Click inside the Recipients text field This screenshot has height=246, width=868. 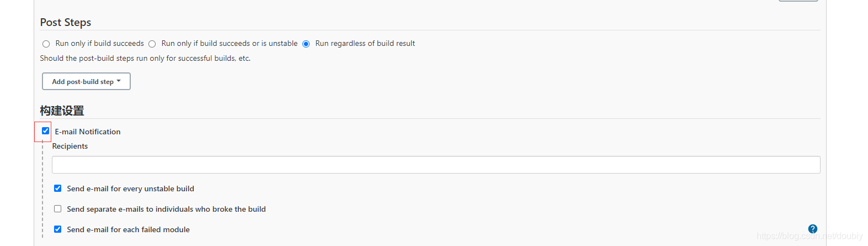436,165
